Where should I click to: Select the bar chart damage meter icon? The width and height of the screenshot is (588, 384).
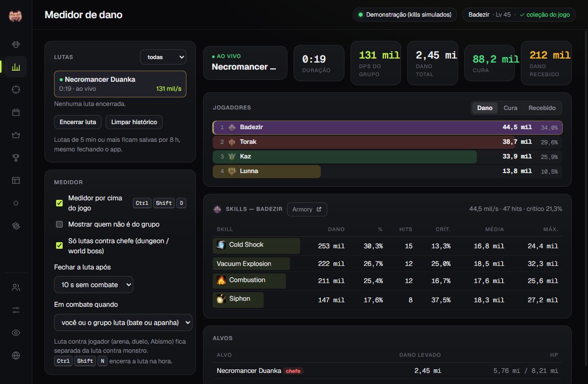pyautogui.click(x=16, y=67)
